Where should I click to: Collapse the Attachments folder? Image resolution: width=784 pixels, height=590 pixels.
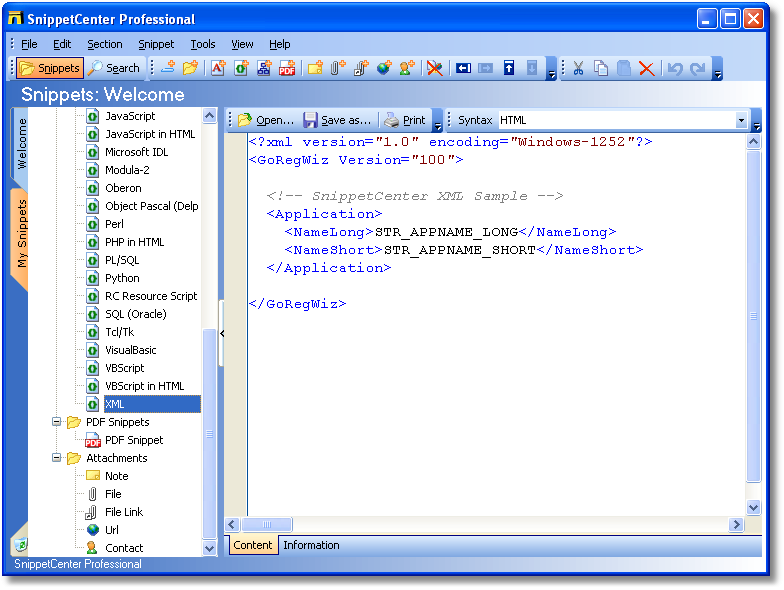(56, 458)
